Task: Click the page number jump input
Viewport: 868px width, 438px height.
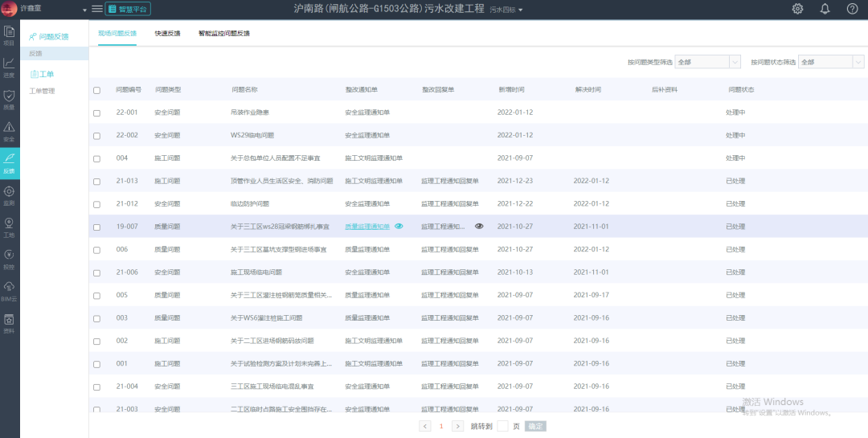Action: tap(502, 427)
